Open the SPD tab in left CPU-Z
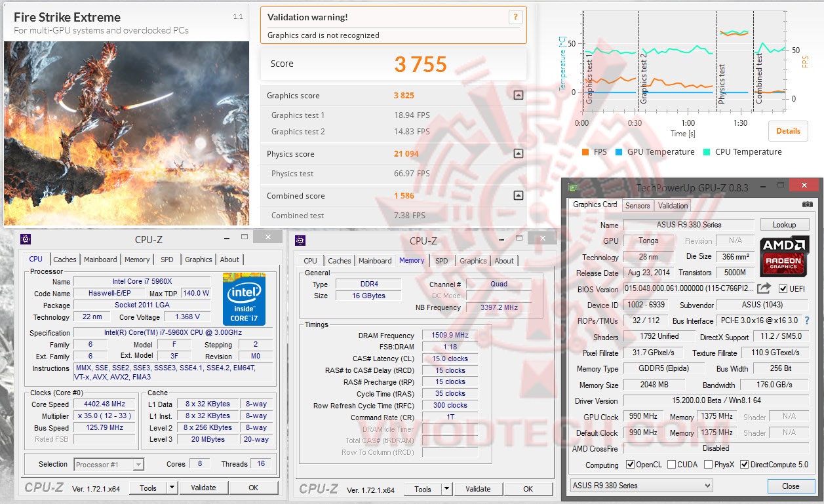The image size is (824, 504). point(167,260)
